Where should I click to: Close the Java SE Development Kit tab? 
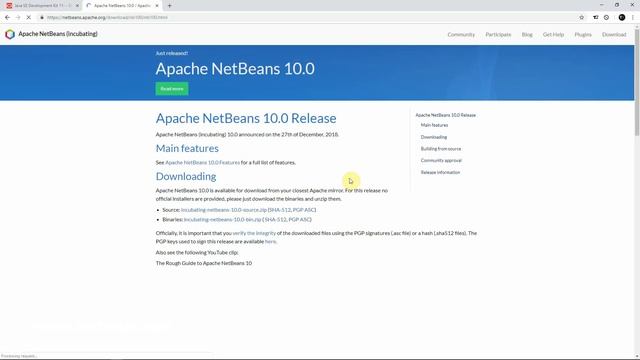(x=77, y=6)
